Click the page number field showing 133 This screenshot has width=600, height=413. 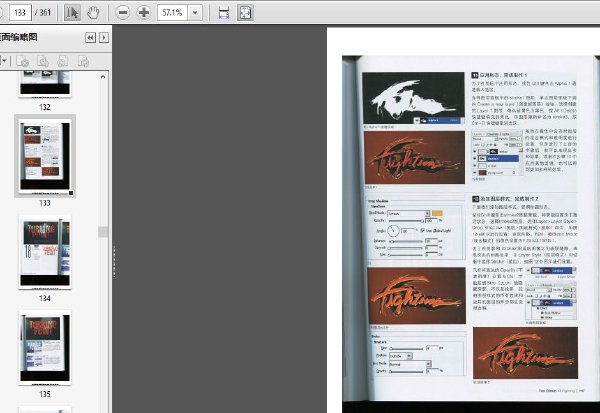(x=20, y=13)
